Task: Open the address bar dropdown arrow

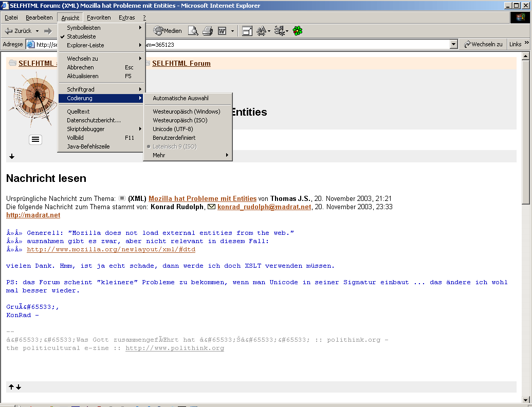Action: coord(453,45)
